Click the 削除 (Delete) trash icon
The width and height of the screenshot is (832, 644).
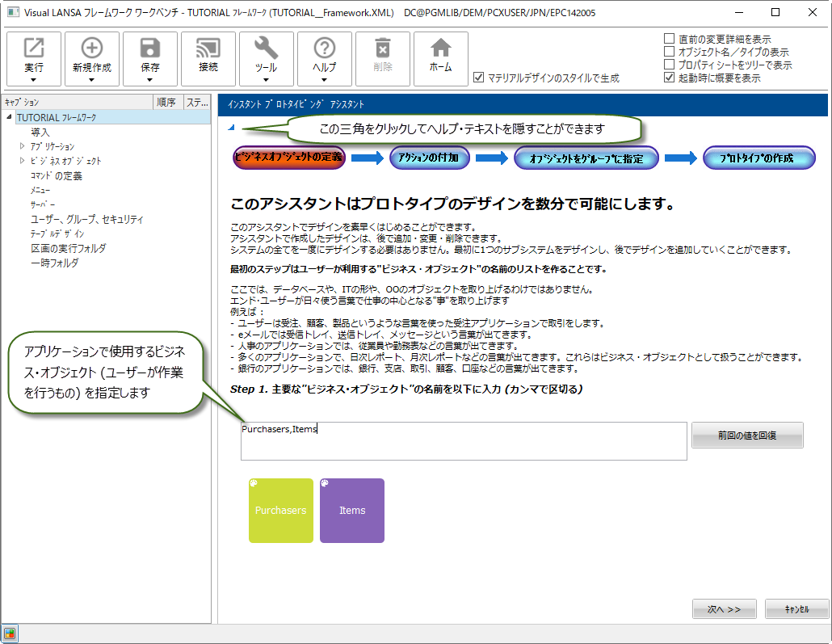[383, 48]
